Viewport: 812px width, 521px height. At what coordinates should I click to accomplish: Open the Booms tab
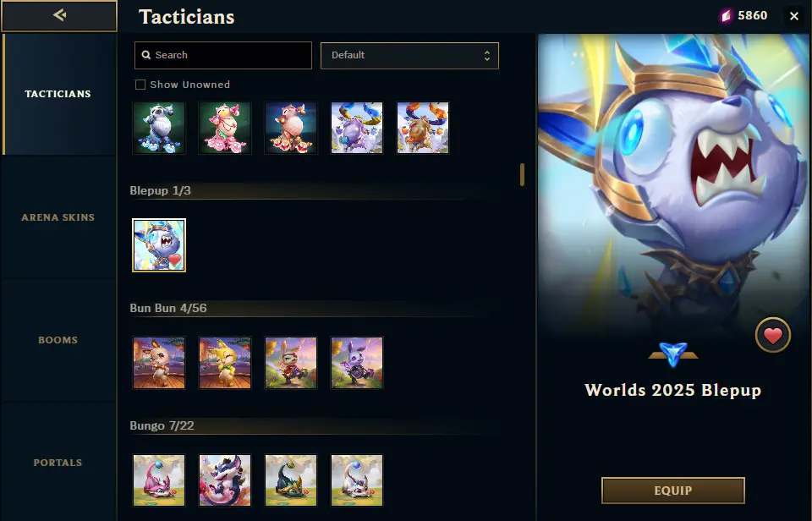pos(58,340)
